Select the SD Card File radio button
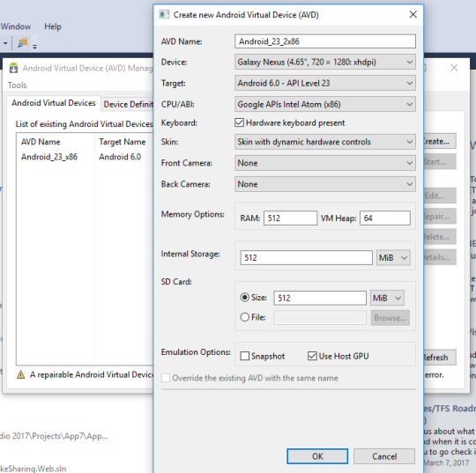This screenshot has height=473, width=476. 245,317
